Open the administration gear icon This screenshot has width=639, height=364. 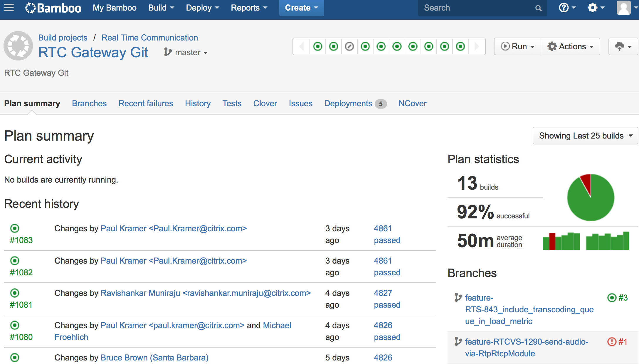coord(593,8)
